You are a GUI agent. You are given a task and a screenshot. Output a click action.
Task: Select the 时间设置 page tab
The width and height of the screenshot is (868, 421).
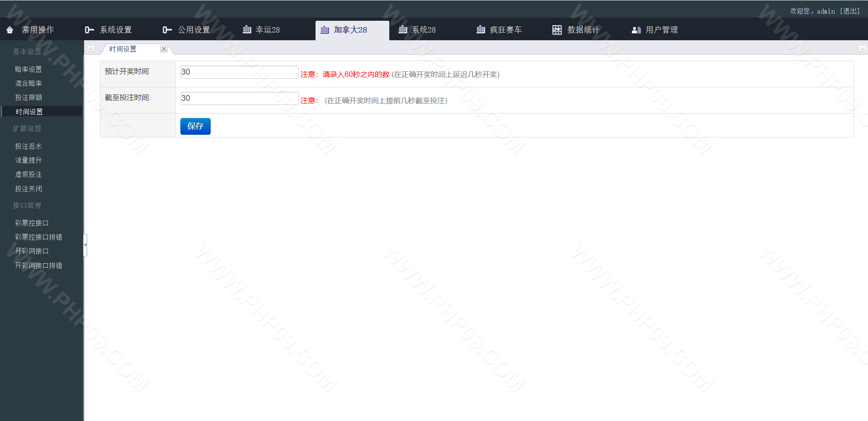point(123,49)
